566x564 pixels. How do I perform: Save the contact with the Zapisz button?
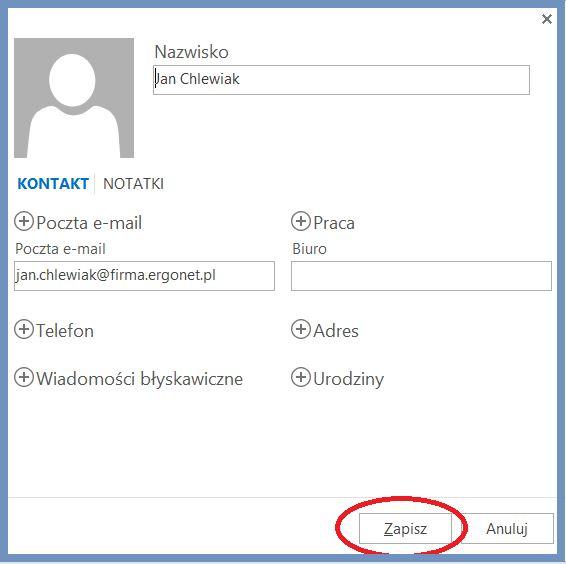tap(405, 529)
